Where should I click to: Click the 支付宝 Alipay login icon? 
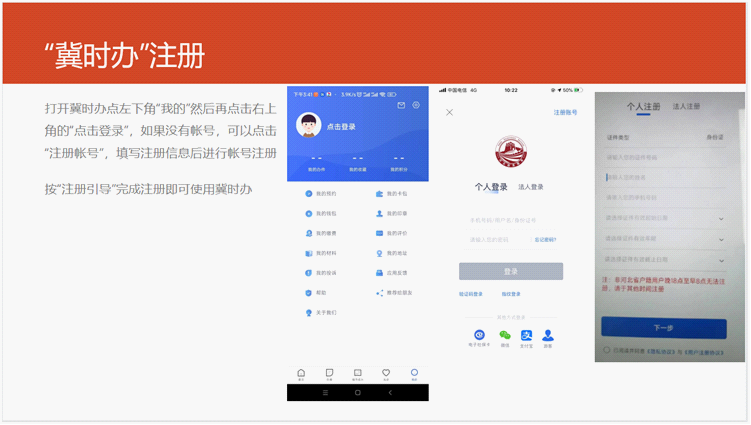[x=526, y=336]
